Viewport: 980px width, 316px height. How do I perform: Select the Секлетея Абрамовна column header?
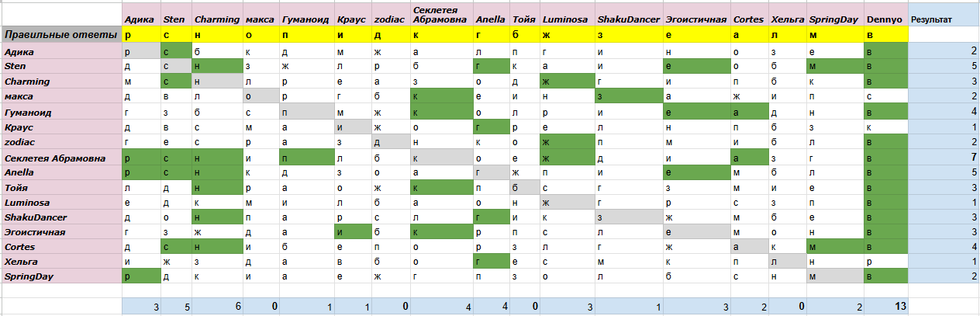441,15
